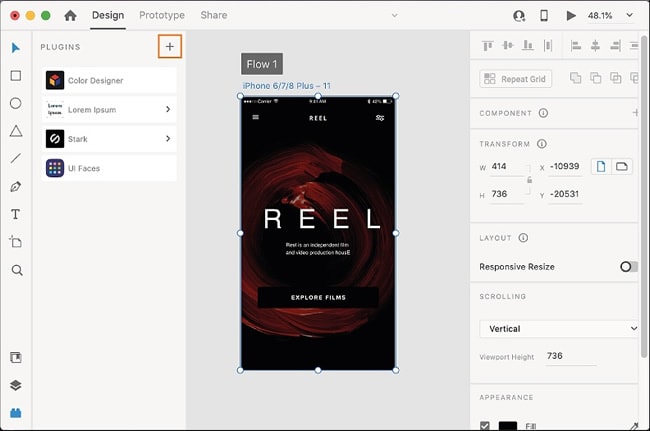The height and width of the screenshot is (431, 650).
Task: Open the zoom percentage dropdown
Action: point(629,15)
